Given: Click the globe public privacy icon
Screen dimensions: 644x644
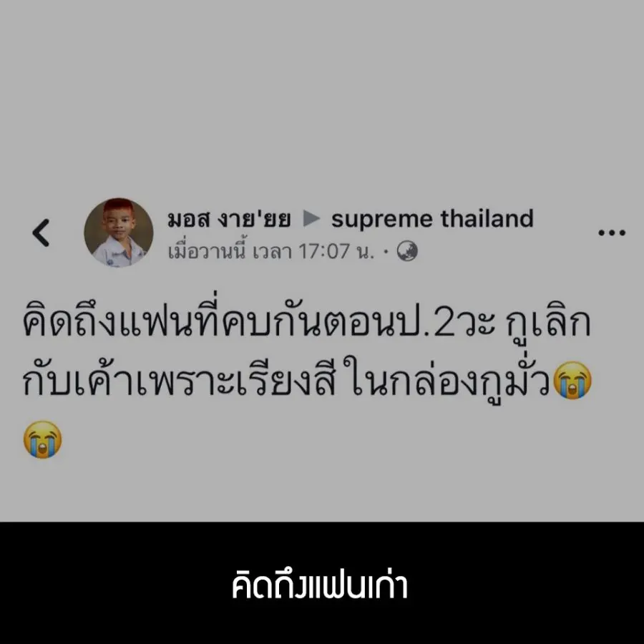Looking at the screenshot, I should 407,251.
